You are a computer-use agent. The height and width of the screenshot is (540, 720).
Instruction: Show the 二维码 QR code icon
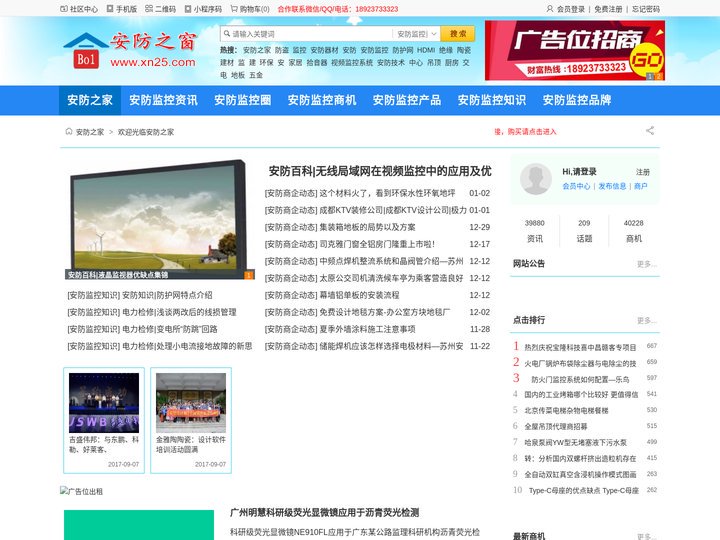tap(149, 9)
